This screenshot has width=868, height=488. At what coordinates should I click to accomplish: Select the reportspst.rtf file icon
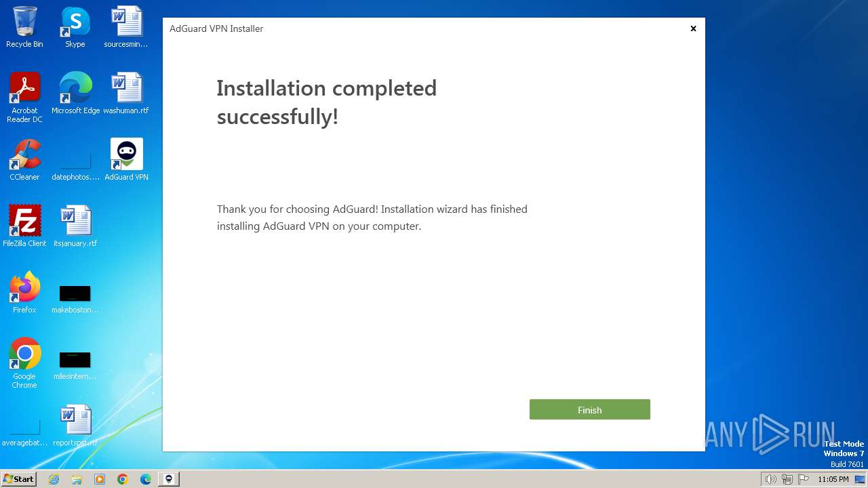click(75, 426)
